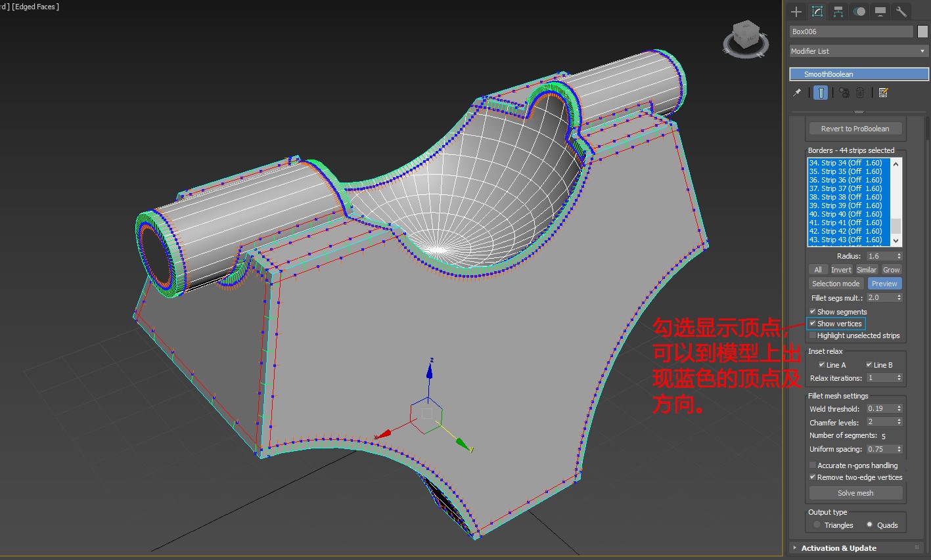Click the ViewCube in the viewport
Image resolution: width=931 pixels, height=560 pixels.
pyautogui.click(x=746, y=37)
